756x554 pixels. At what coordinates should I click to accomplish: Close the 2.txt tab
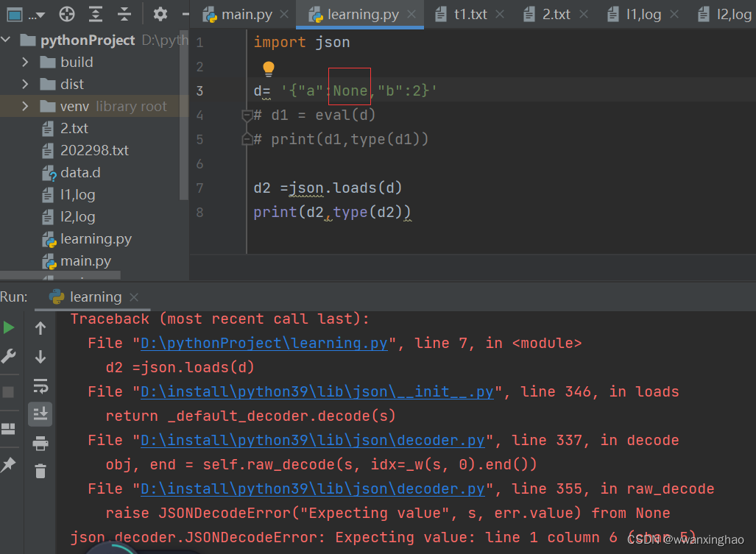[x=584, y=15]
